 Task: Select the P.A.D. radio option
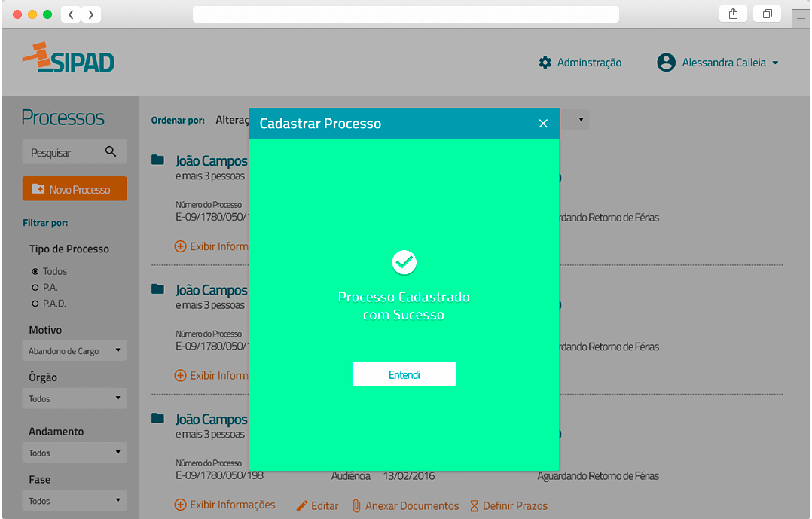click(x=35, y=304)
